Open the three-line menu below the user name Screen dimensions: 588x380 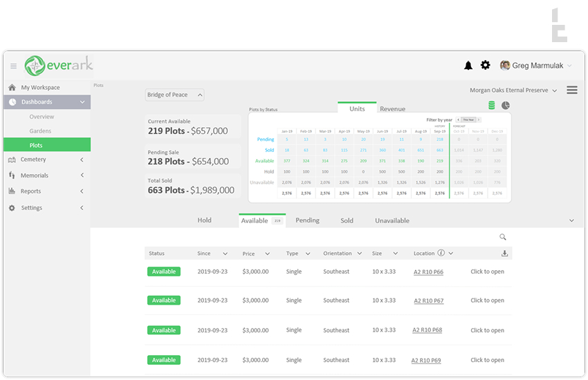(572, 91)
